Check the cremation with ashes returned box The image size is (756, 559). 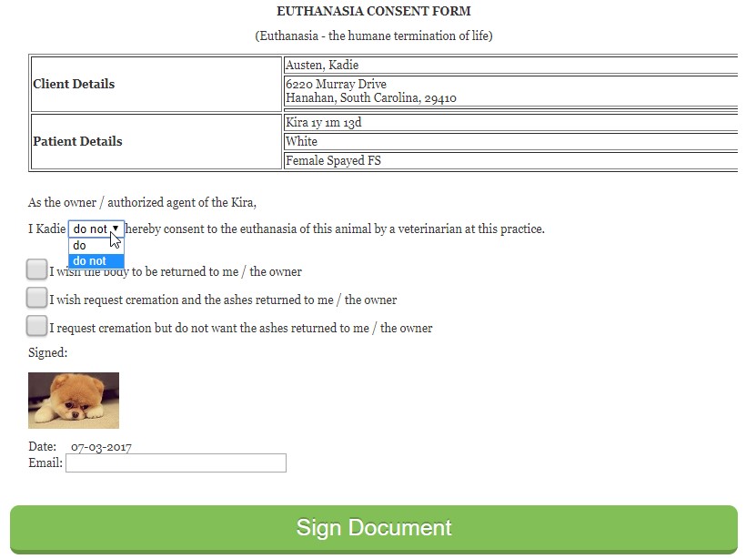coord(36,298)
